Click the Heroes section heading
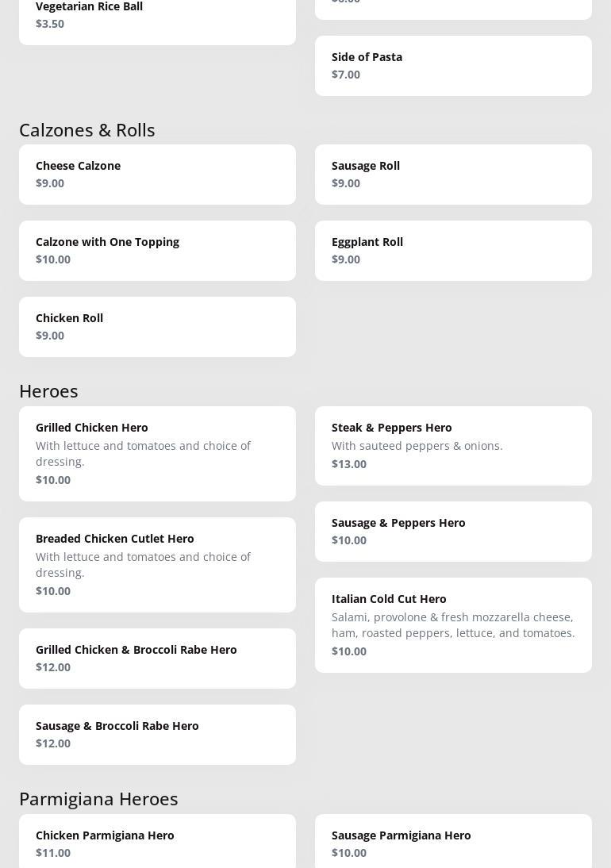The width and height of the screenshot is (611, 868). click(48, 391)
